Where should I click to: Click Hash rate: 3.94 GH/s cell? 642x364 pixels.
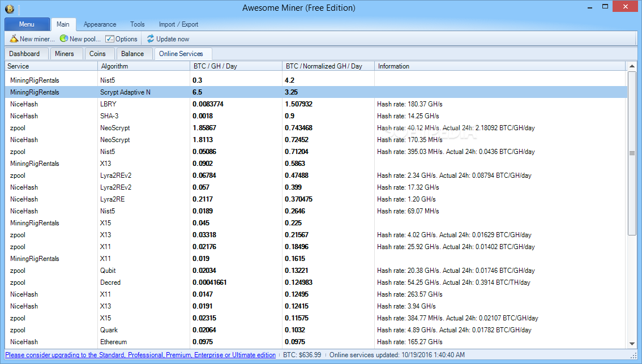click(406, 306)
